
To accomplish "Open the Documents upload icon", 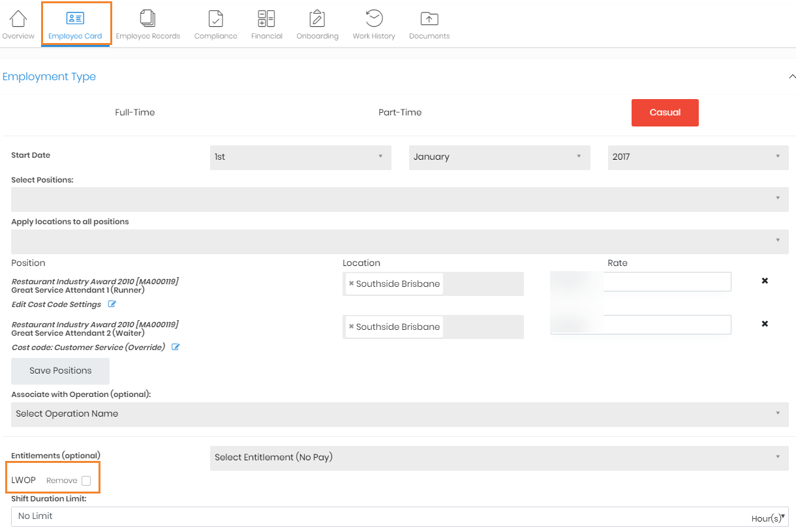I will click(429, 20).
